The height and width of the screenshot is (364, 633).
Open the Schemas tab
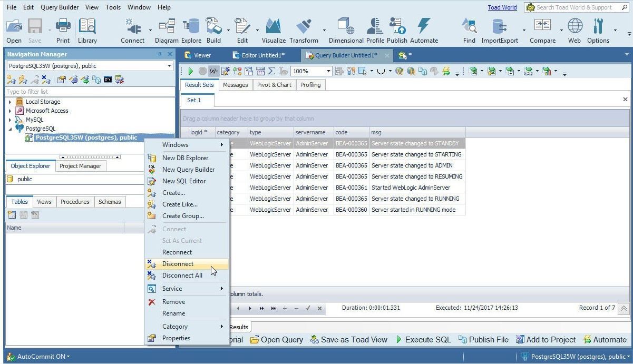pos(110,202)
